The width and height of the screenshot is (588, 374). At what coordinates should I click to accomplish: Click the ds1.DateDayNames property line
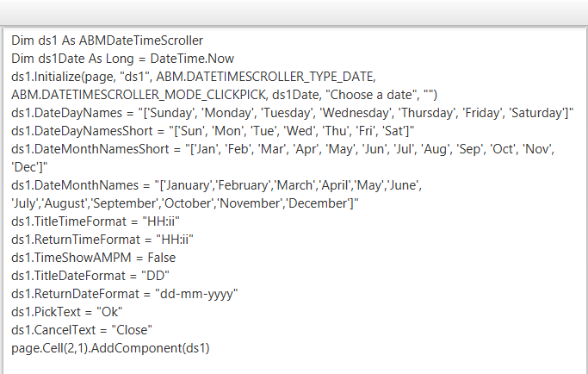[70, 113]
